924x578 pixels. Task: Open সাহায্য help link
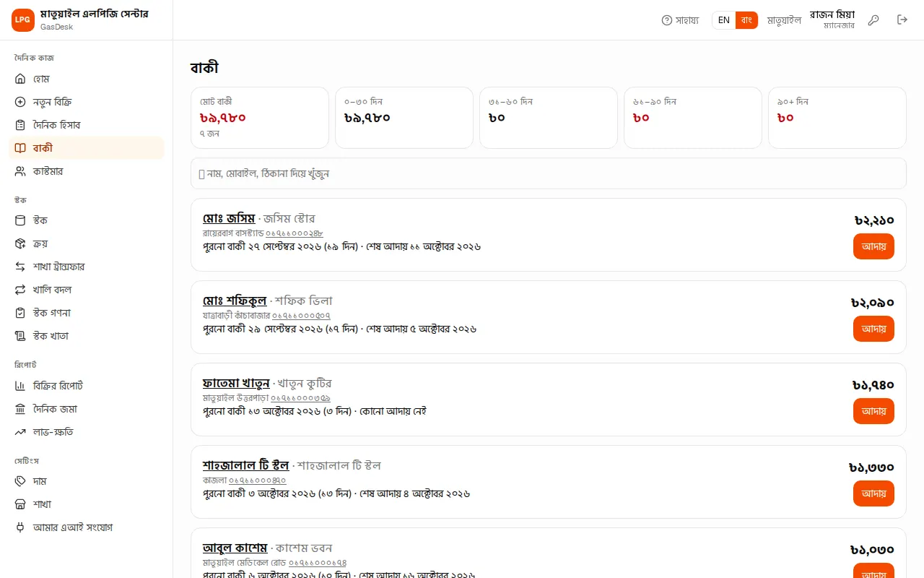tap(680, 20)
